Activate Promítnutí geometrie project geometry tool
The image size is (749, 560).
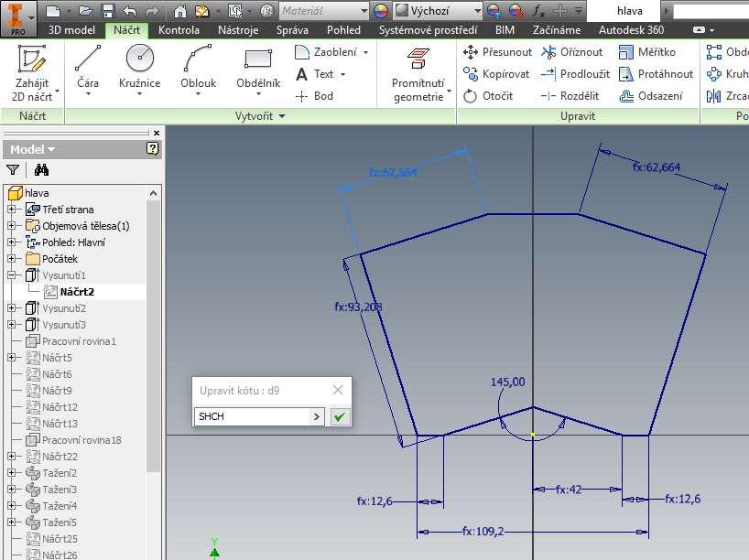418,74
